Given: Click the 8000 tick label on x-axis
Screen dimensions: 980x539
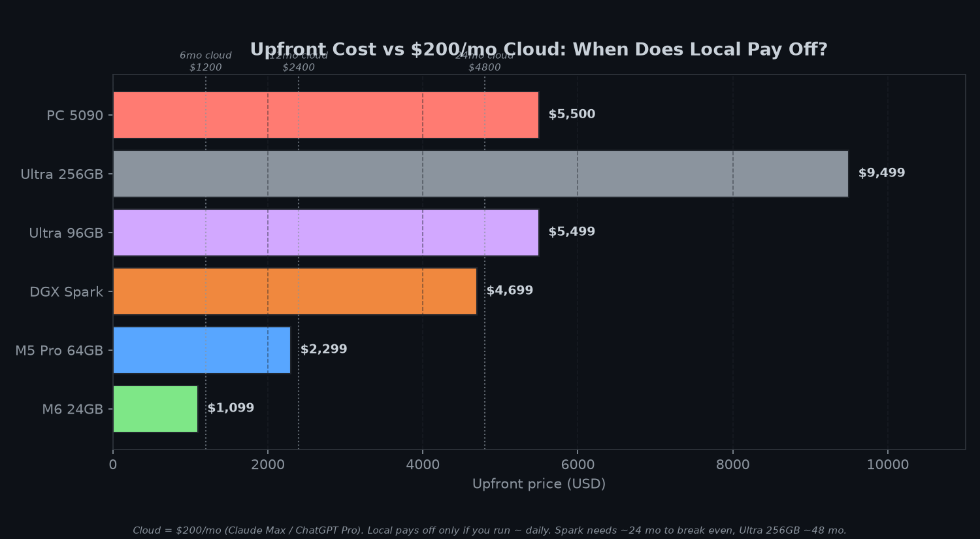Looking at the screenshot, I should (x=733, y=465).
